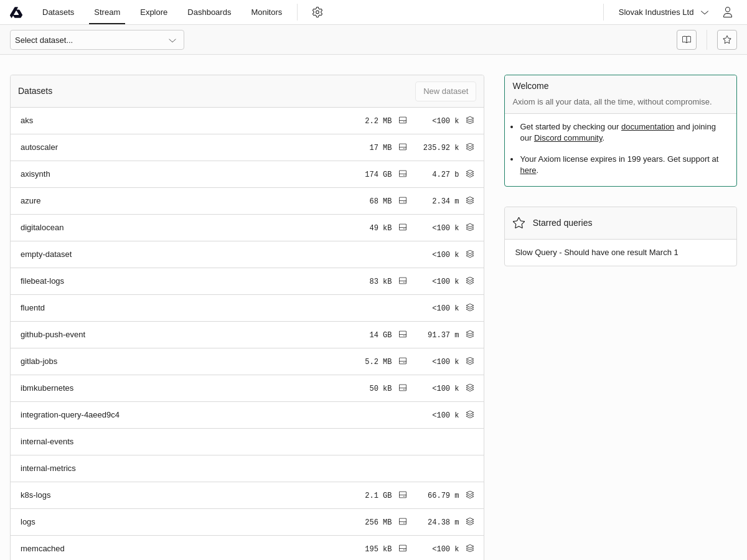Open the Discord community link
The image size is (747, 560).
click(x=568, y=138)
